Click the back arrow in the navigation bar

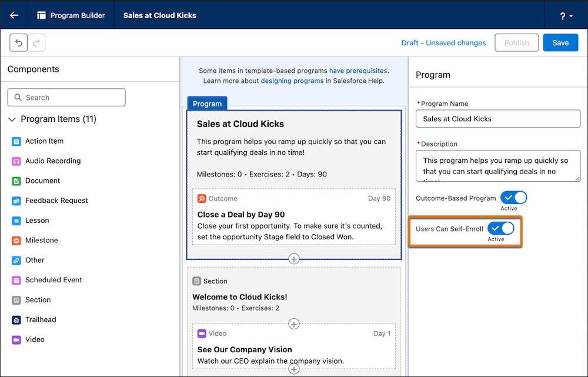[x=13, y=15]
